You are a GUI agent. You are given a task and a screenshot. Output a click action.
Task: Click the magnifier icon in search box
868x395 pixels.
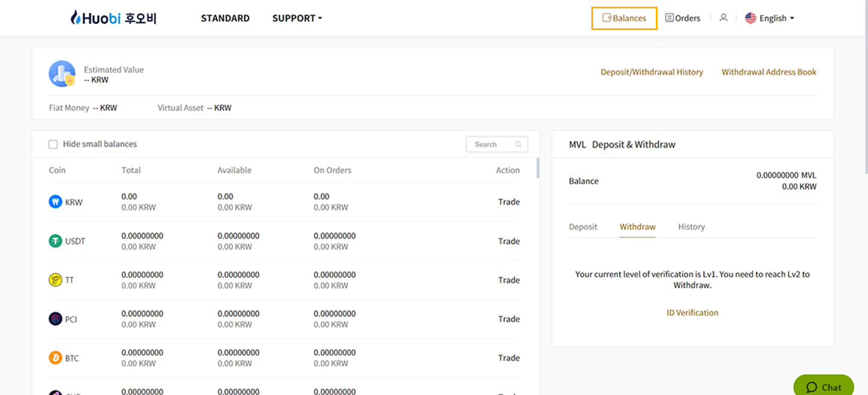(518, 145)
